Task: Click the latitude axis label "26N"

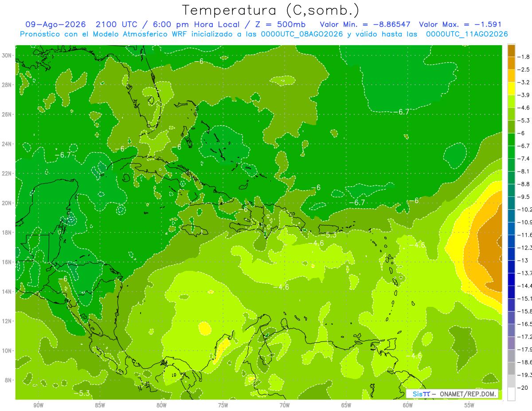Action: pyautogui.click(x=8, y=114)
